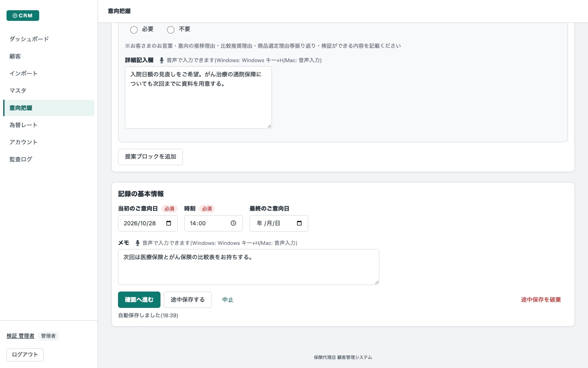Screen dimensions: 588x368
Task: Click microphone icon beside メモ label
Action: click(x=138, y=243)
